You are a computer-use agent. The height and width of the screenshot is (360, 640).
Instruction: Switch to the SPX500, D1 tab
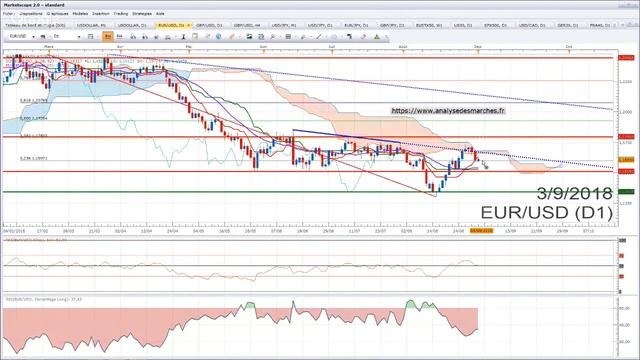pos(495,25)
